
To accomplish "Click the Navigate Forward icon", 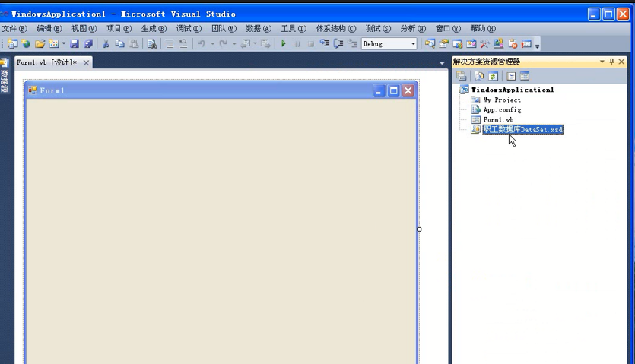I will (x=265, y=44).
